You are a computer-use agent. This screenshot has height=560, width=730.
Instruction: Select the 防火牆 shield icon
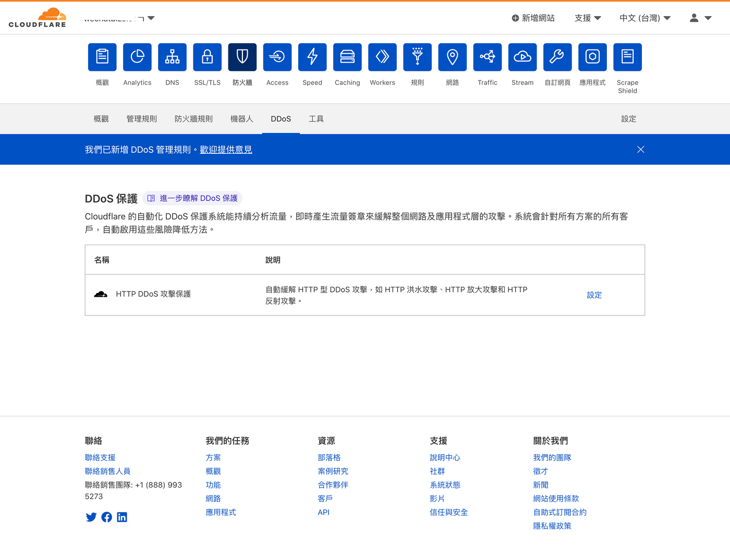pos(242,57)
